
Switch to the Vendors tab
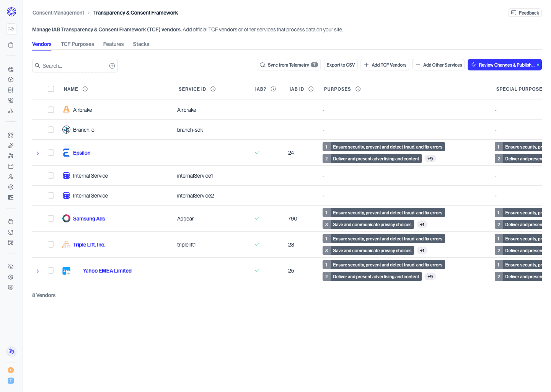click(x=42, y=44)
